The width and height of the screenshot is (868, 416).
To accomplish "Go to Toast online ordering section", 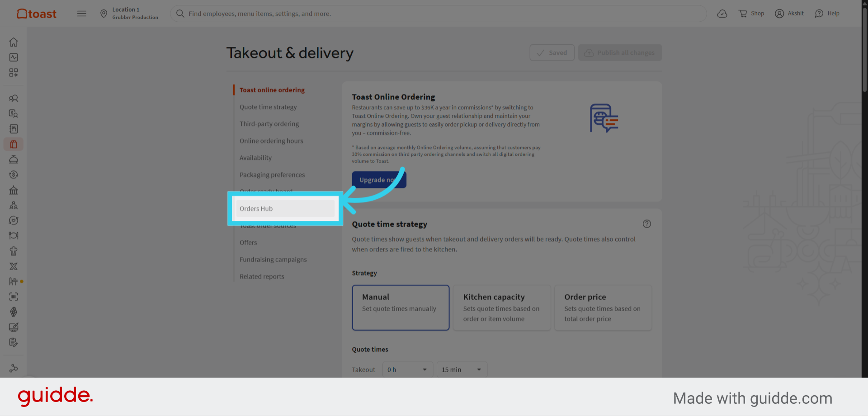I will 272,90.
